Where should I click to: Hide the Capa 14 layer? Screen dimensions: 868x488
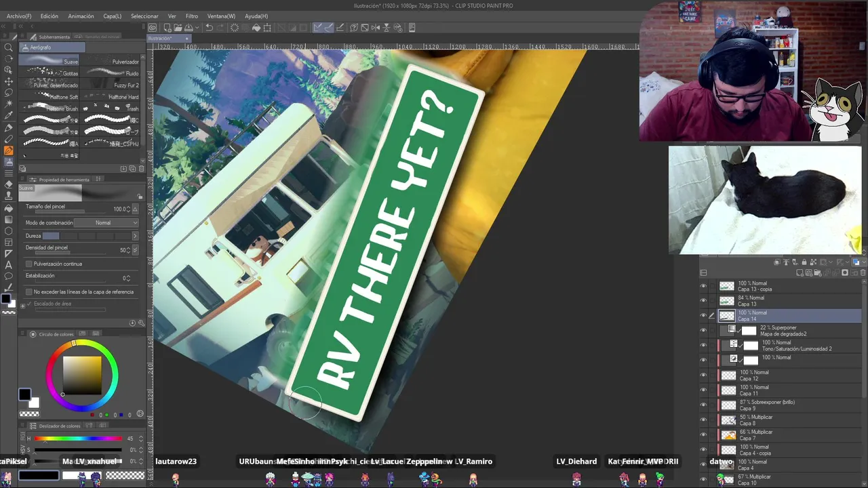(703, 316)
